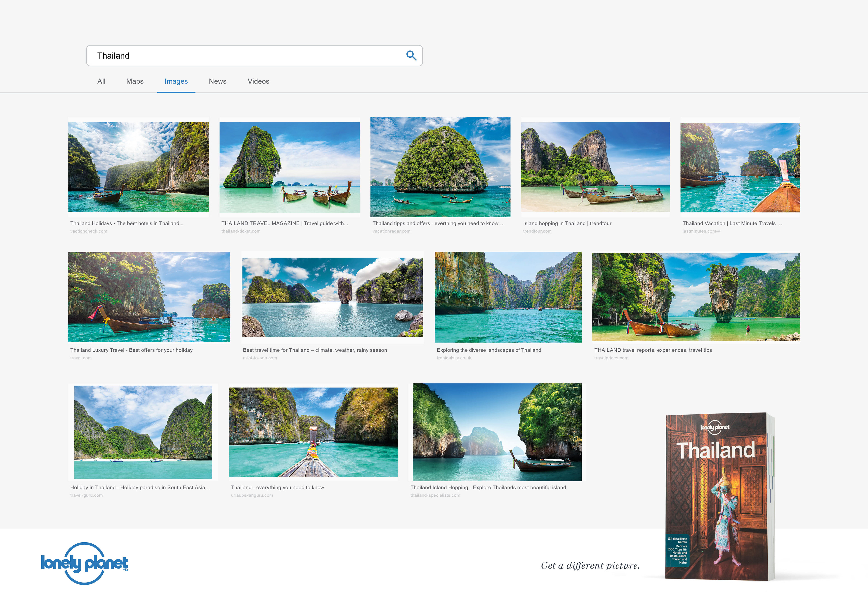868x614 pixels.
Task: Click the 'Get a different picture.' tagline
Action: [x=590, y=566]
